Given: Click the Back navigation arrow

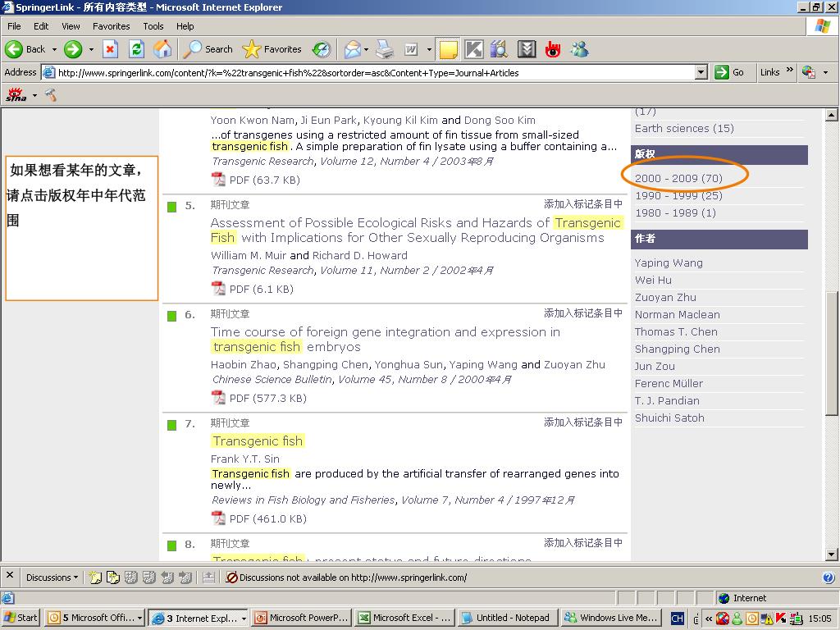Looking at the screenshot, I should (x=14, y=49).
